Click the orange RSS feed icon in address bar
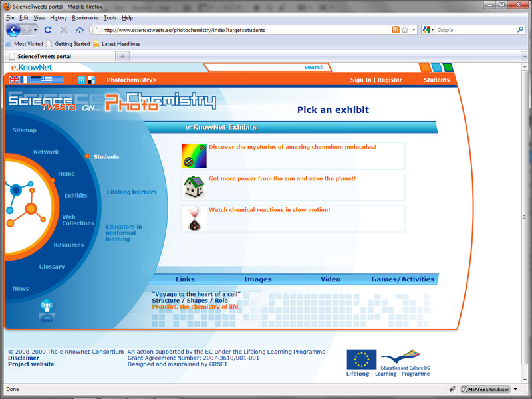Viewport: 532px width, 399px height. click(x=396, y=30)
